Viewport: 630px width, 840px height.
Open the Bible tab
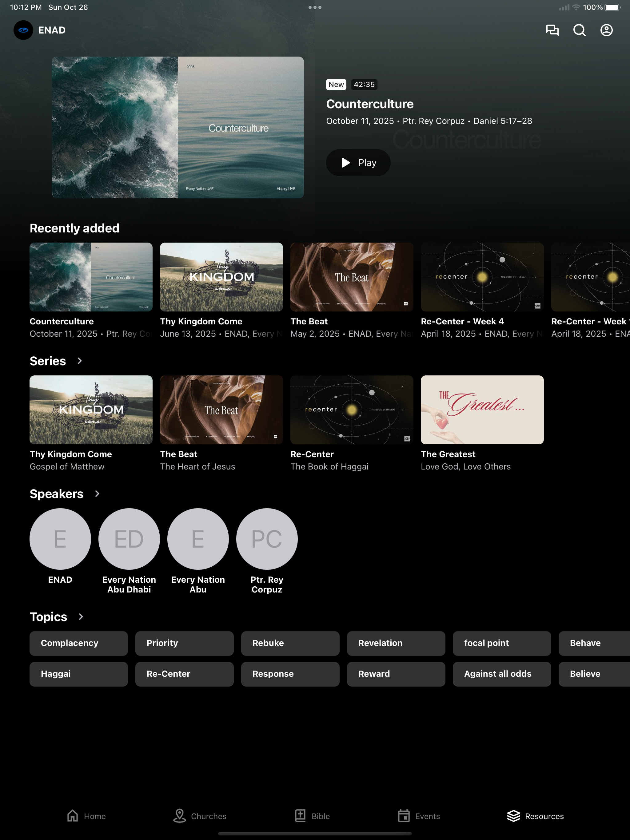(312, 816)
